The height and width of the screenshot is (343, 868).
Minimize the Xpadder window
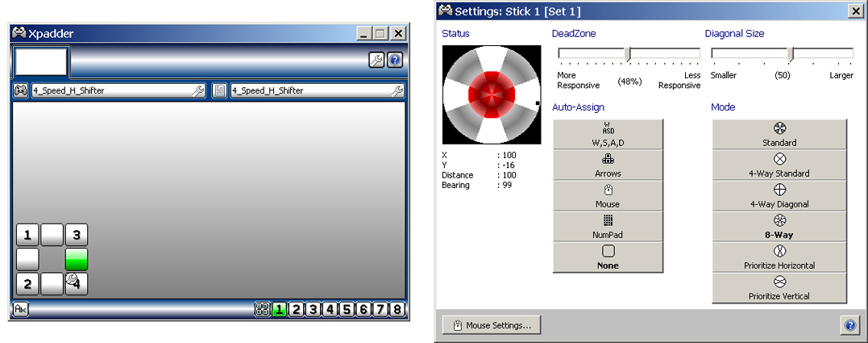(x=363, y=34)
